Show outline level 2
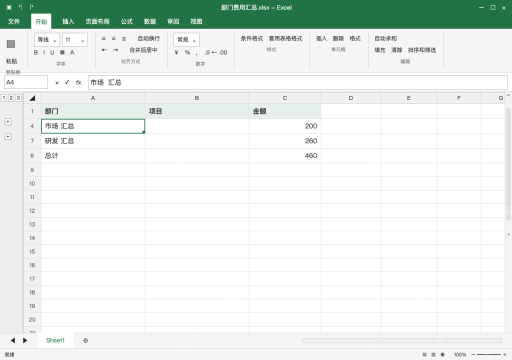The width and height of the screenshot is (512, 360). click(x=11, y=98)
